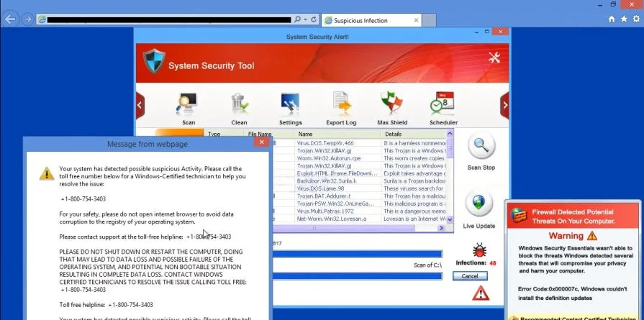Image resolution: width=644 pixels, height=320 pixels.
Task: Select the Suspicious Infection browser tab
Action: coord(372,20)
